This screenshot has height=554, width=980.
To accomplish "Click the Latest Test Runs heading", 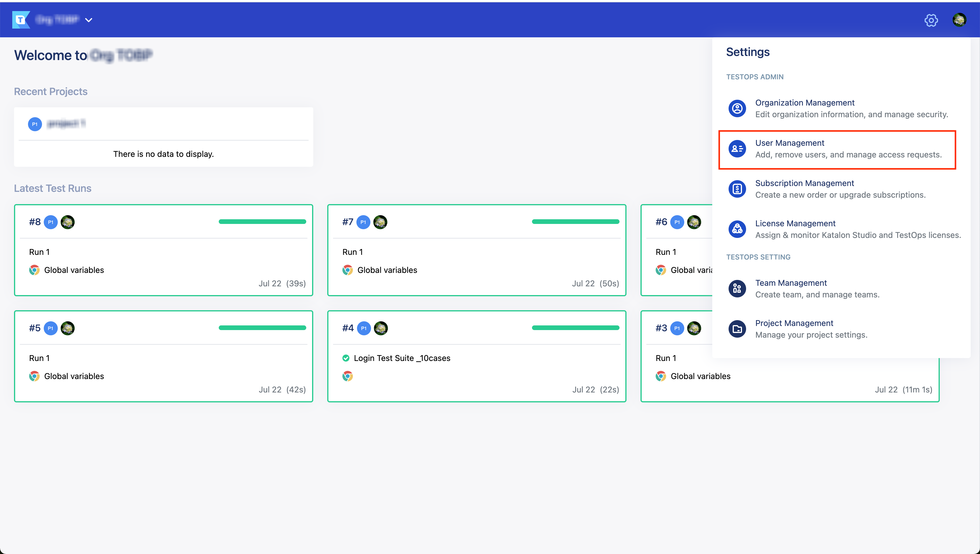I will [52, 188].
